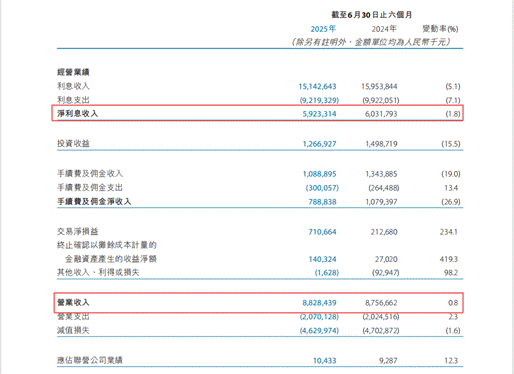Click the 手續費及佣金收入 row label
The width and height of the screenshot is (514, 374).
90,173
